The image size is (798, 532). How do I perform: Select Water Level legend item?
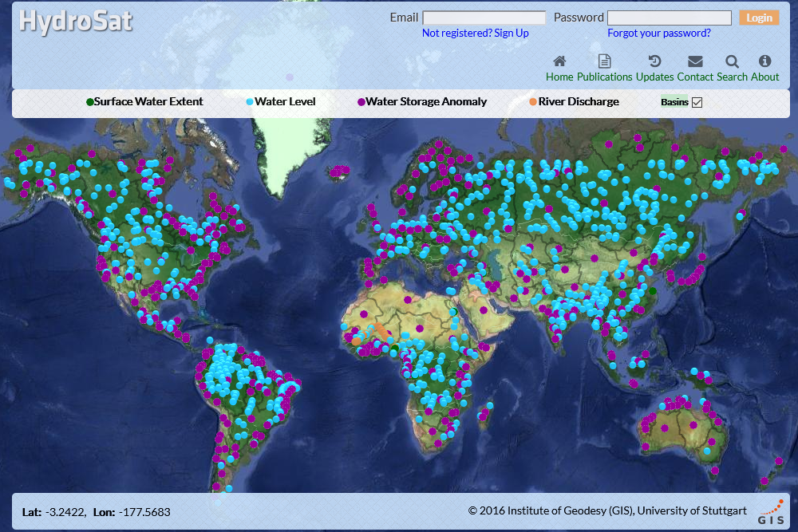[x=285, y=102]
